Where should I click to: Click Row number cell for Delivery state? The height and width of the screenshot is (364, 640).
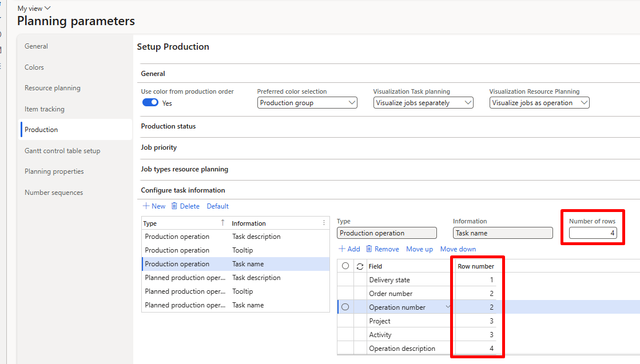point(475,279)
